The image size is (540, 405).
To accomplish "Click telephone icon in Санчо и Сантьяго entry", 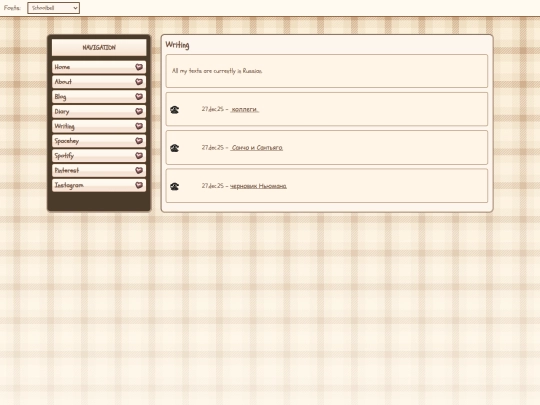I will point(175,148).
